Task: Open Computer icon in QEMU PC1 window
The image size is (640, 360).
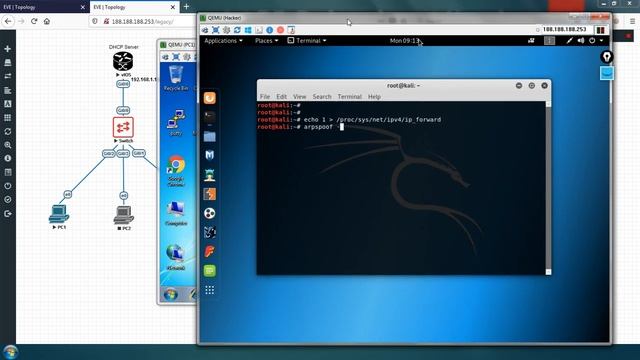Action: click(x=176, y=213)
